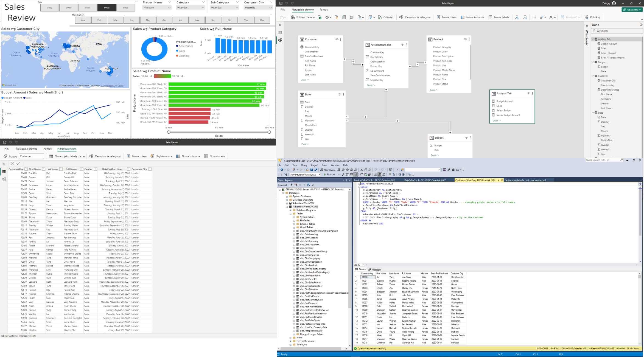644x357 pixels.
Task: Click the green Udostępnij button
Action: pyautogui.click(x=632, y=9)
